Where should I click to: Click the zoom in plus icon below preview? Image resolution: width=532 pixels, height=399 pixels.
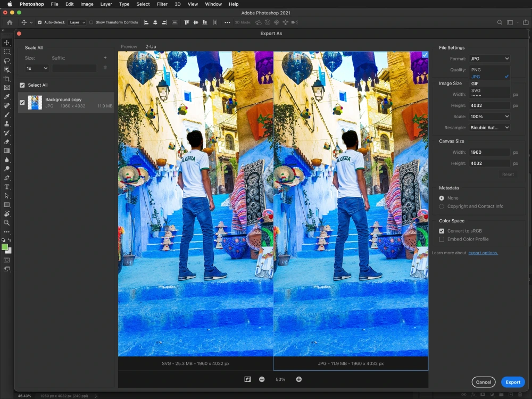298,379
